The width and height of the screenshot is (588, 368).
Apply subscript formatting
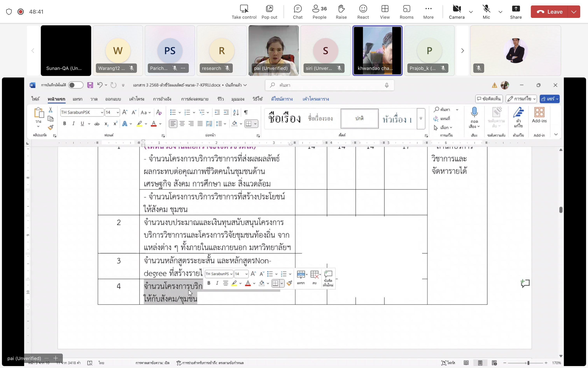(x=106, y=124)
